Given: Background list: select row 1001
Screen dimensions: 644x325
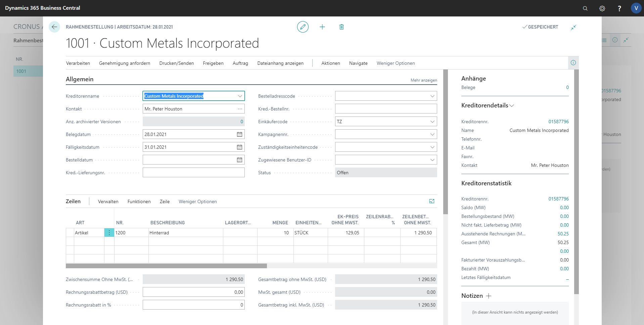Looking at the screenshot, I should (x=28, y=71).
